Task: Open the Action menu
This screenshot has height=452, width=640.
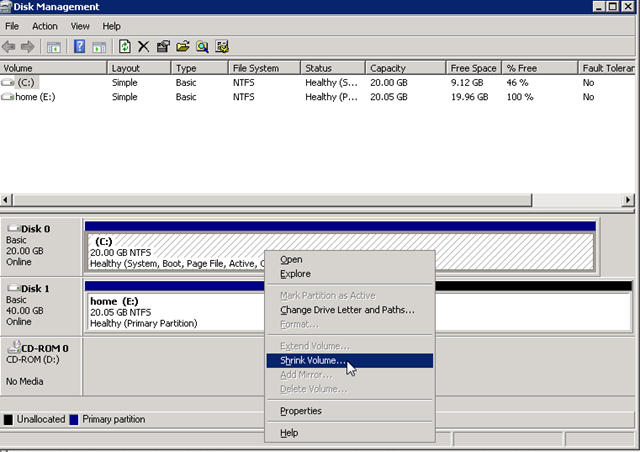Action: click(x=45, y=26)
